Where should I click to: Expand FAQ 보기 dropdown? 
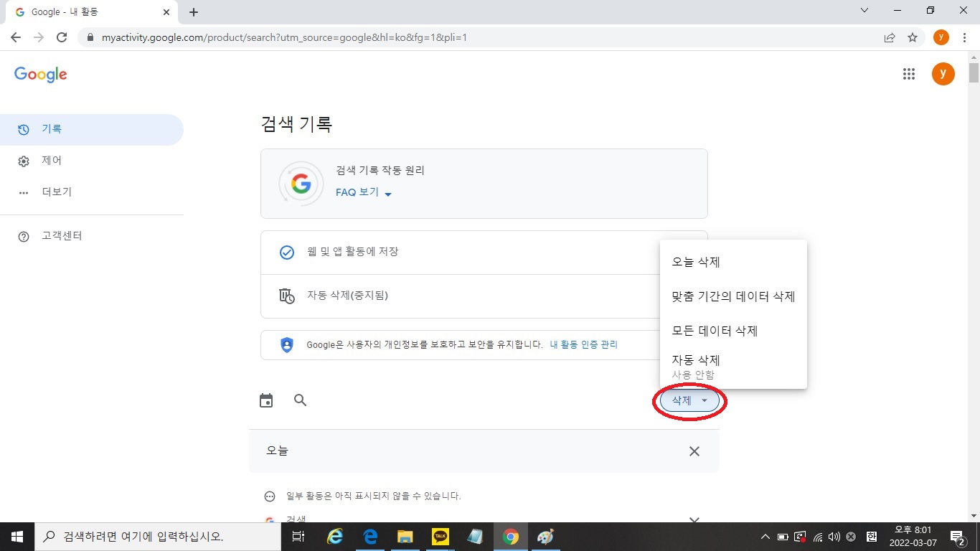364,193
